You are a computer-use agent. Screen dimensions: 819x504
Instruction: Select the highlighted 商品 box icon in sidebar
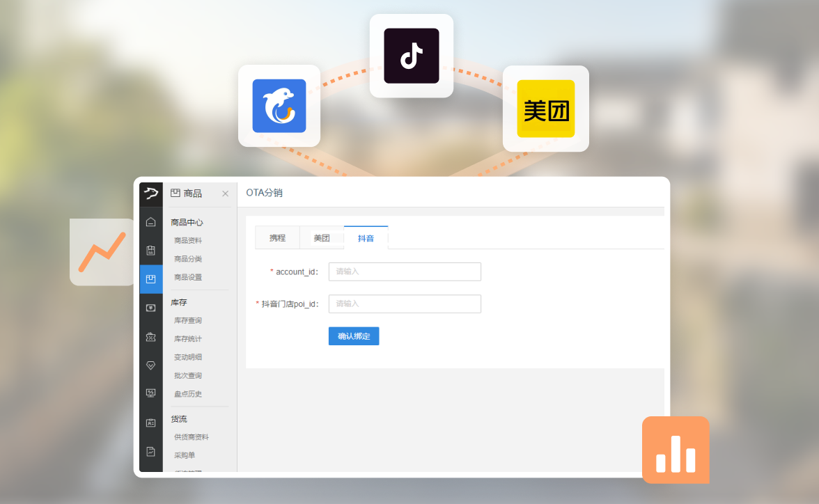(x=150, y=279)
